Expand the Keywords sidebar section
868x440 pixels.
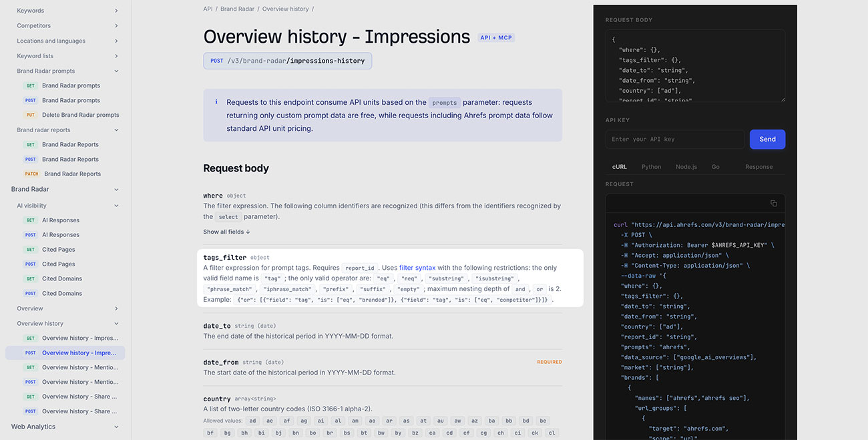pyautogui.click(x=116, y=11)
